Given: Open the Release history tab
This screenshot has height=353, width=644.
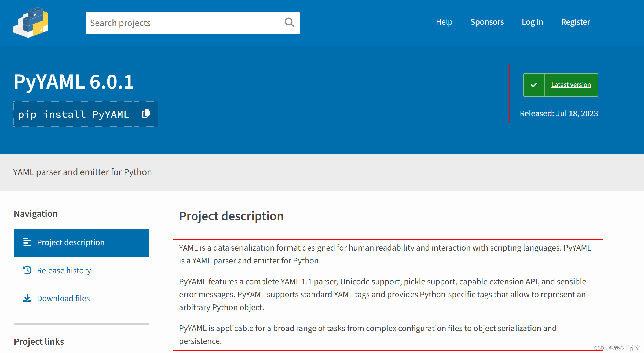Looking at the screenshot, I should click(x=64, y=270).
